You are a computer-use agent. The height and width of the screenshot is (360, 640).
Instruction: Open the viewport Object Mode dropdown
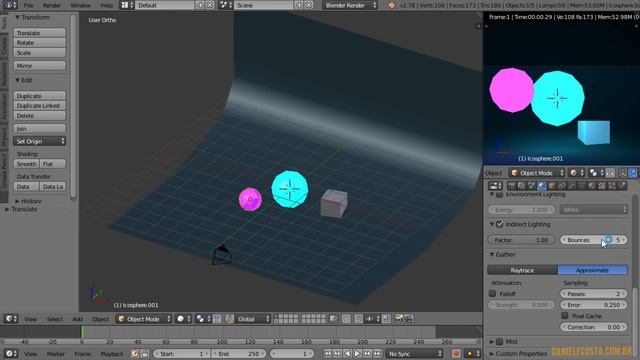144,319
